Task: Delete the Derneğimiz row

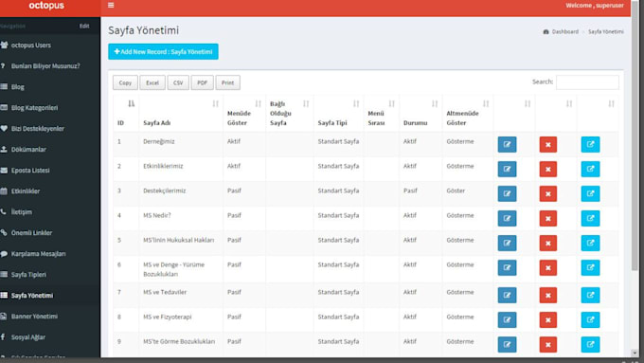Action: point(548,144)
